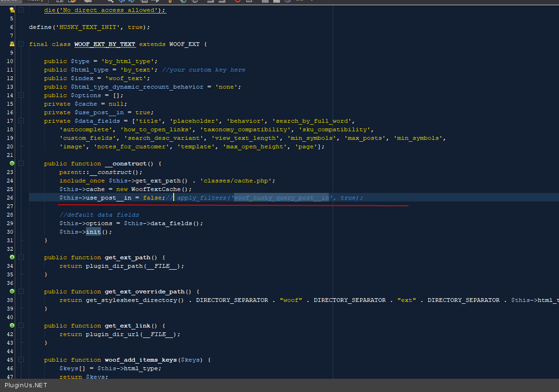The height and width of the screenshot is (392, 559).
Task: Click line number 26 in the gutter
Action: [x=10, y=198]
